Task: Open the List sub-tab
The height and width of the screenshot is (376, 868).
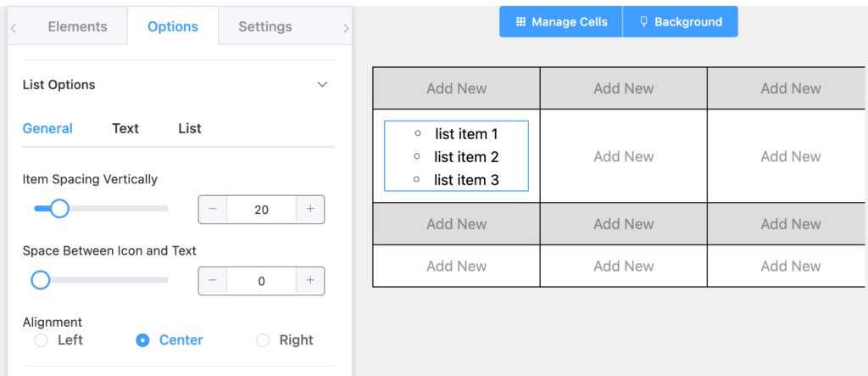Action: pos(190,129)
